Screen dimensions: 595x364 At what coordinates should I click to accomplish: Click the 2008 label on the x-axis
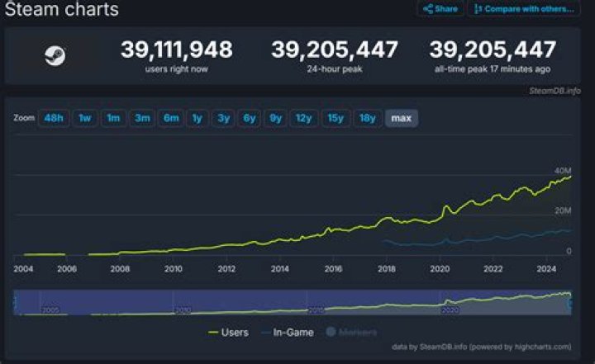coord(120,269)
